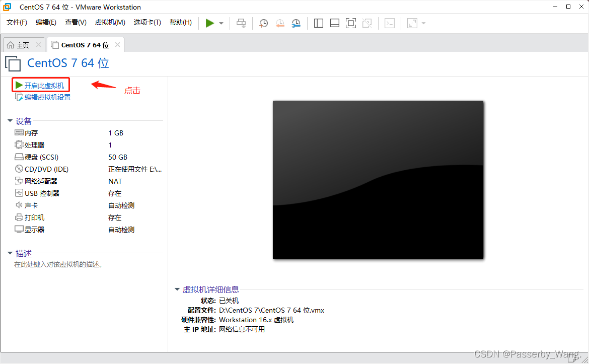The width and height of the screenshot is (589, 364).
Task: Close the CentOS 7 64 位 tab
Action: pos(118,45)
